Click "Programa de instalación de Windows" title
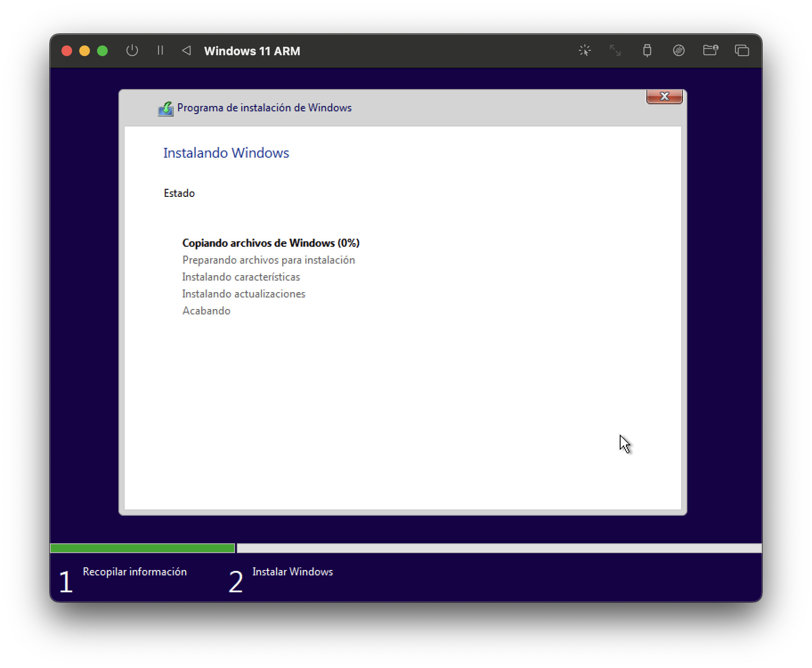The height and width of the screenshot is (668, 812). 264,108
